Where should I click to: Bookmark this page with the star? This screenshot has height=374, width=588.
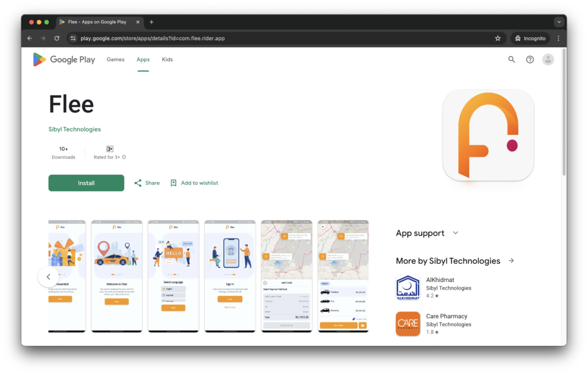(498, 38)
